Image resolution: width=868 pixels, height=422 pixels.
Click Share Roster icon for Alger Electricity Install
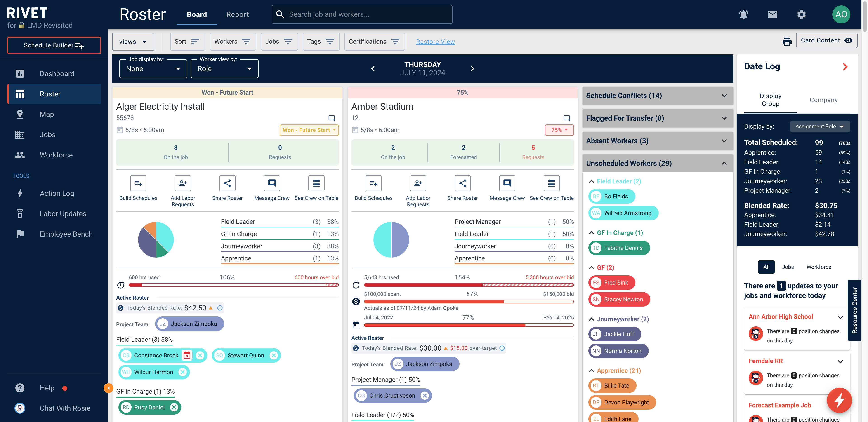(227, 183)
